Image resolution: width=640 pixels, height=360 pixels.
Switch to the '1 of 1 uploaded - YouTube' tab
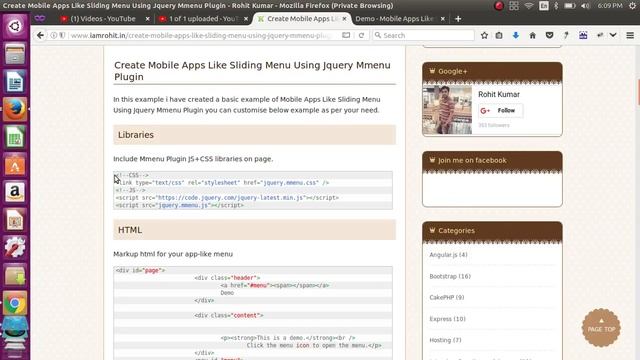[202, 19]
